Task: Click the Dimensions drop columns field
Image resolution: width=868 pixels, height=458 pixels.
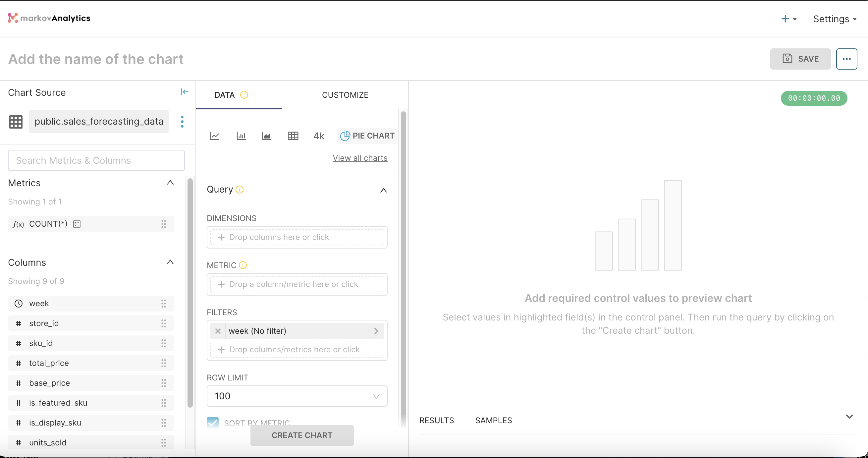Action: pos(297,237)
